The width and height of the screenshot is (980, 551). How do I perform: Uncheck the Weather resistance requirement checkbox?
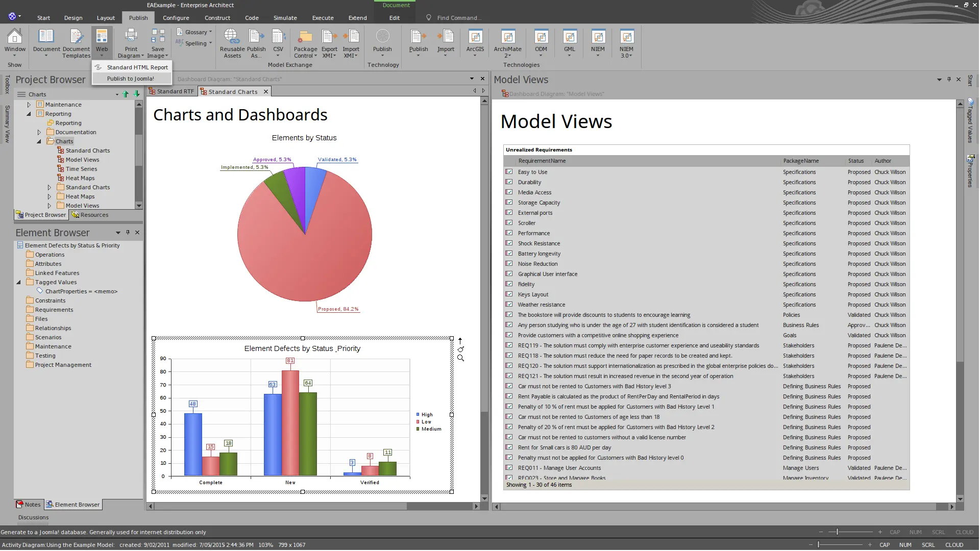tap(509, 305)
